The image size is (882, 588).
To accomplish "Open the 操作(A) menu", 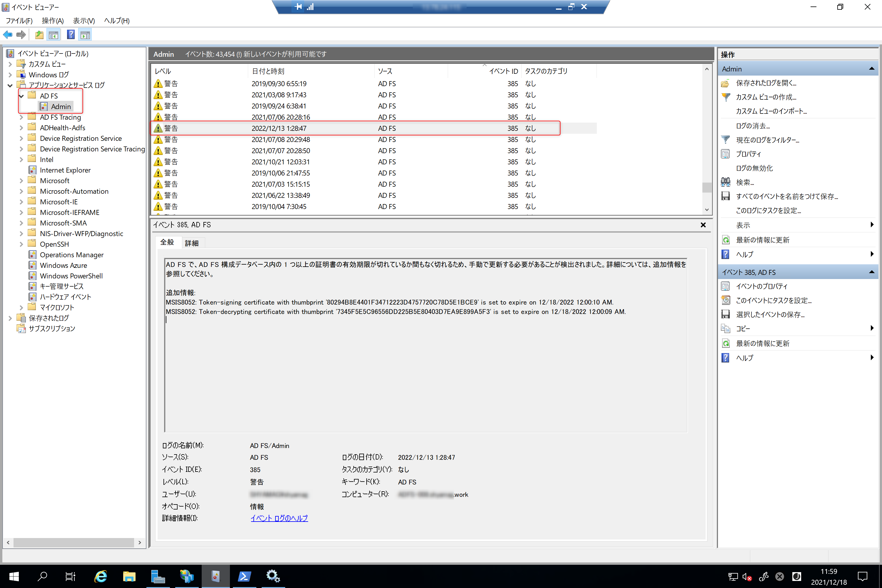I will (x=53, y=21).
